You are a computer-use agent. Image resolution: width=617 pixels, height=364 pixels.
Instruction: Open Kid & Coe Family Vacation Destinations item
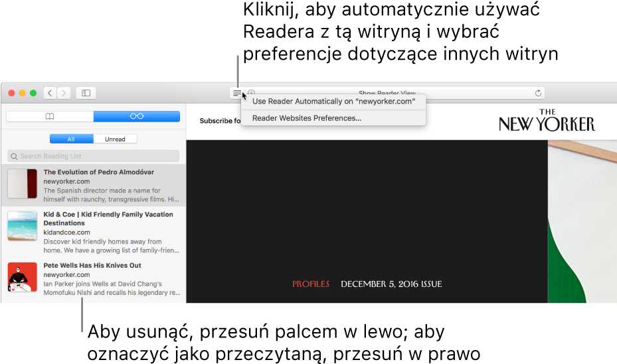coord(93,232)
